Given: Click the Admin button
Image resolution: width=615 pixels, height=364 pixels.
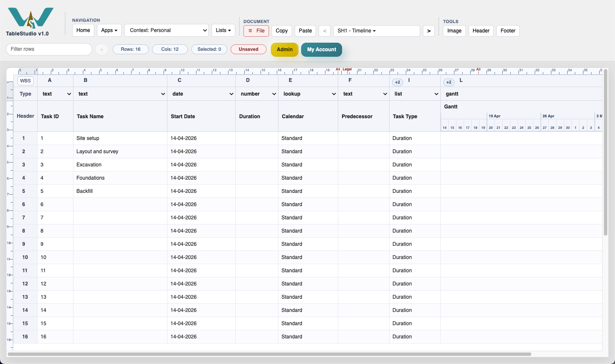Looking at the screenshot, I should (x=284, y=50).
